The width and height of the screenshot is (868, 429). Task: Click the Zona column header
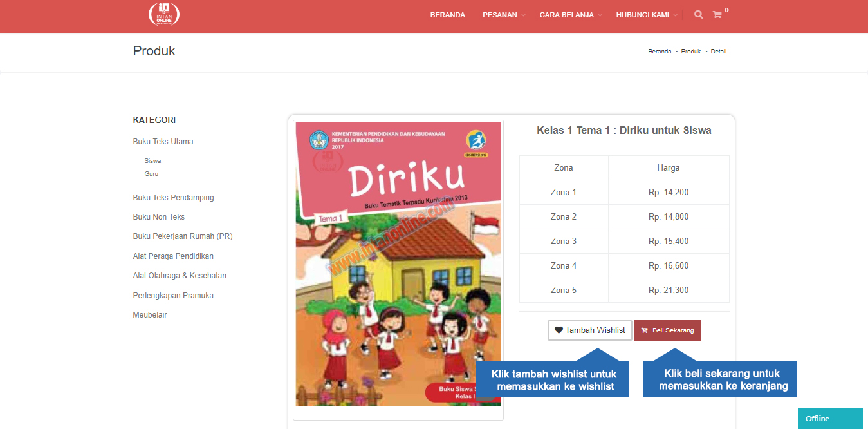[564, 168]
